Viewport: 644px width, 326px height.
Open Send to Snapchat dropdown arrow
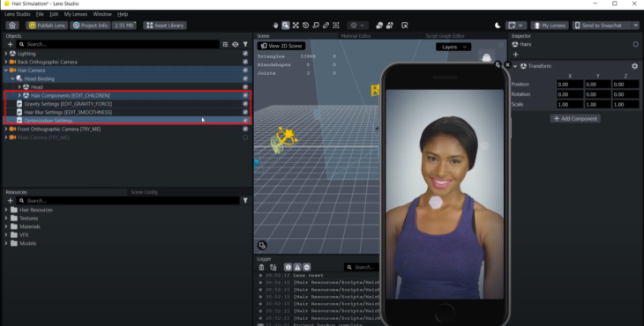635,26
